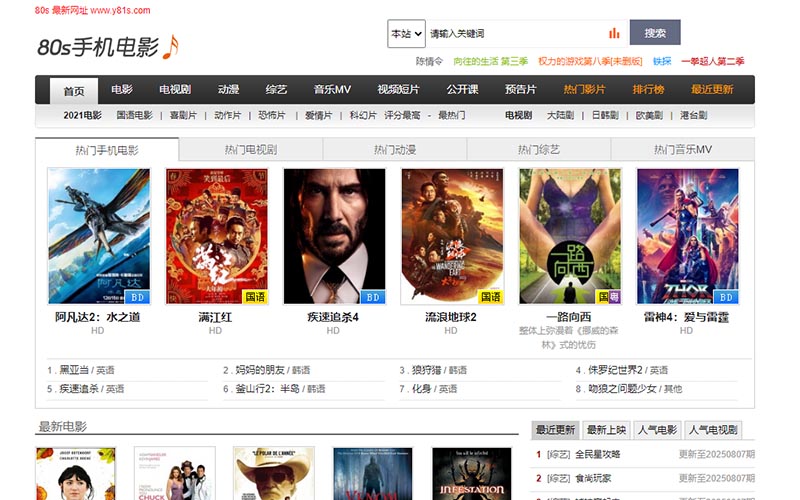Select the 热门动漫 tab
Viewport: 800px width, 500px height.
tap(394, 149)
